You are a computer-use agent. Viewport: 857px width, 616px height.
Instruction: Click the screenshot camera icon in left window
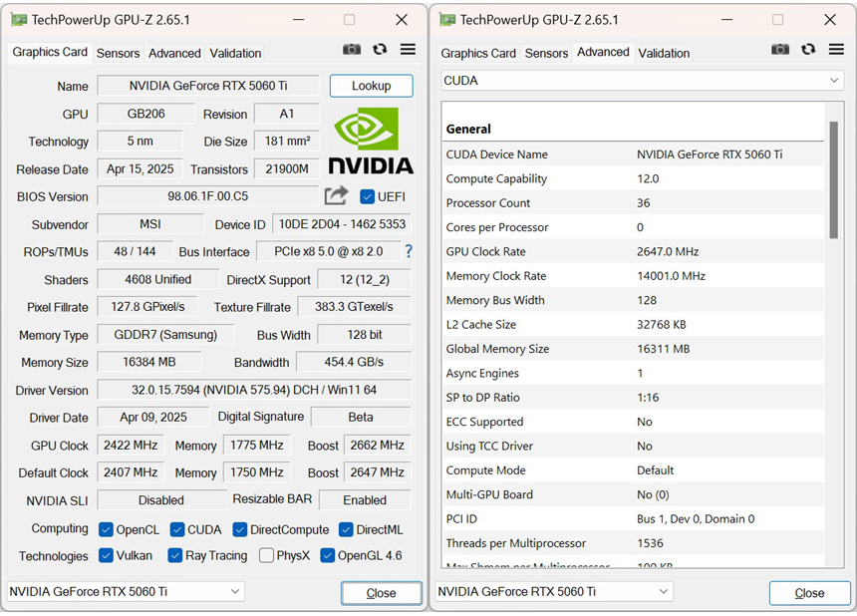click(x=352, y=50)
